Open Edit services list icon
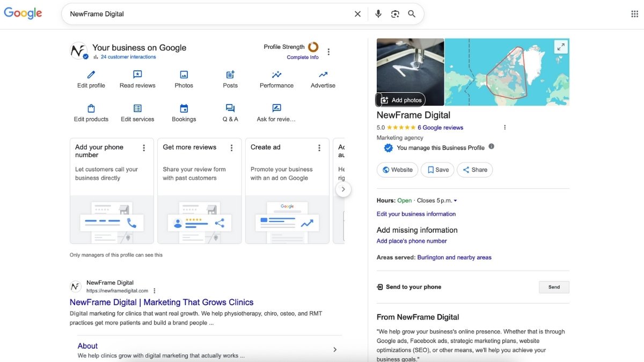 click(137, 108)
